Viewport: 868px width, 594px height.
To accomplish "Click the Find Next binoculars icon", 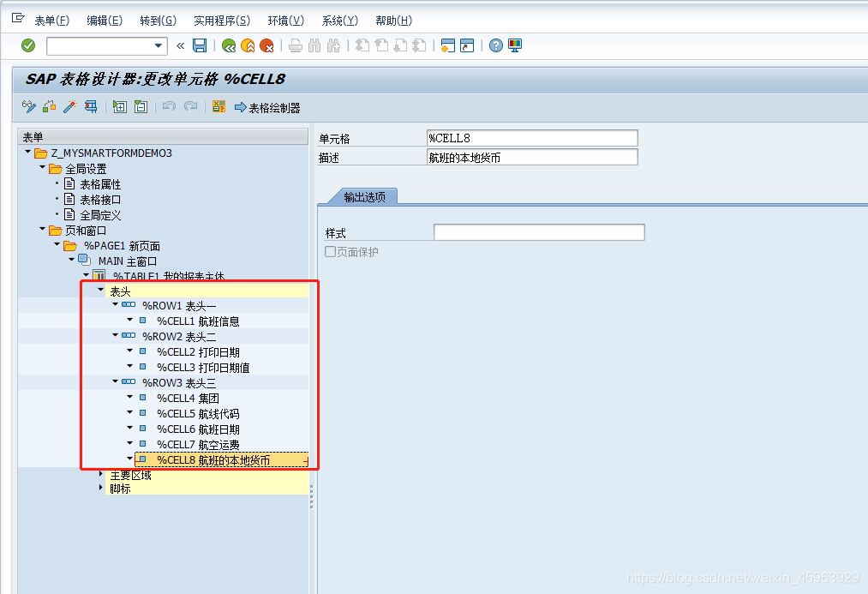I will (333, 45).
